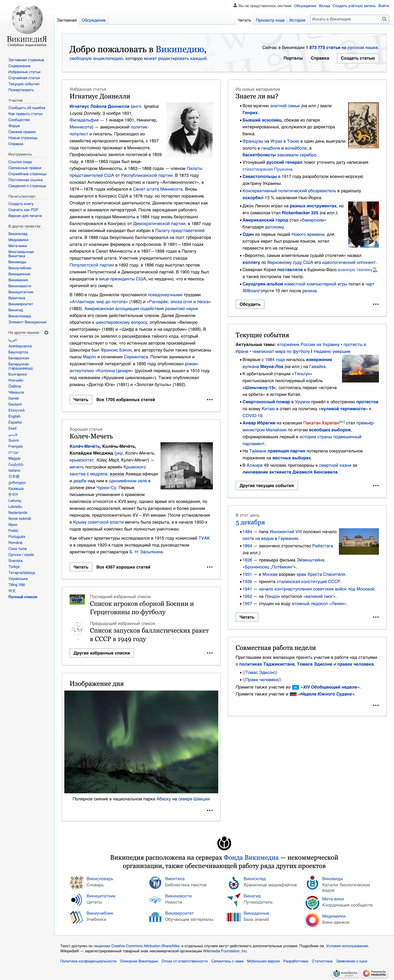394x980 pixels.
Task: Click the UN flag icon near XIV week
Action: pos(295,687)
